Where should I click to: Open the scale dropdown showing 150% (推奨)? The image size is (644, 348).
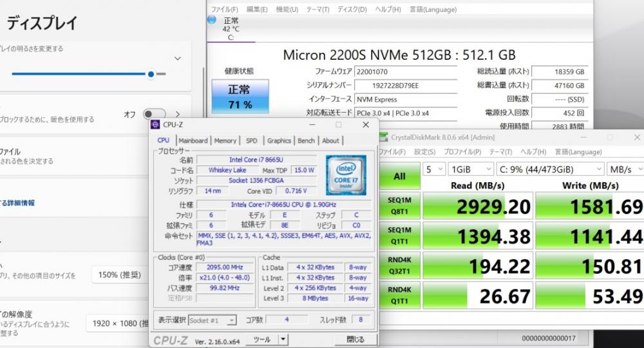120,275
